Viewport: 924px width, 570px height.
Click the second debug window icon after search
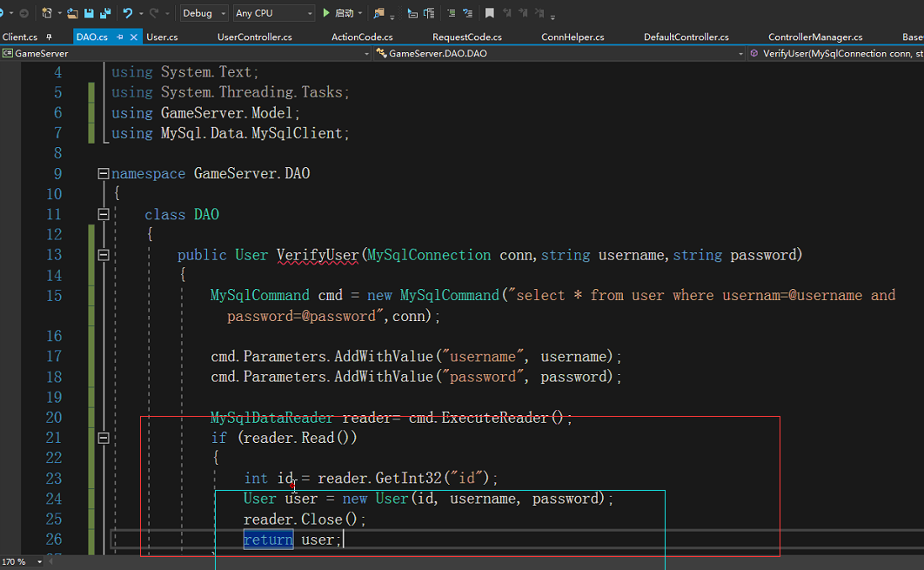[x=429, y=13]
